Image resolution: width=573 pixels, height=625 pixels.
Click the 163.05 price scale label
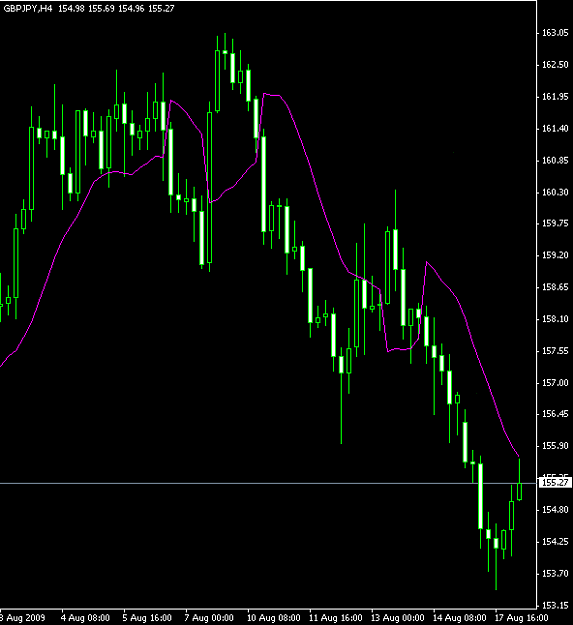coord(555,33)
